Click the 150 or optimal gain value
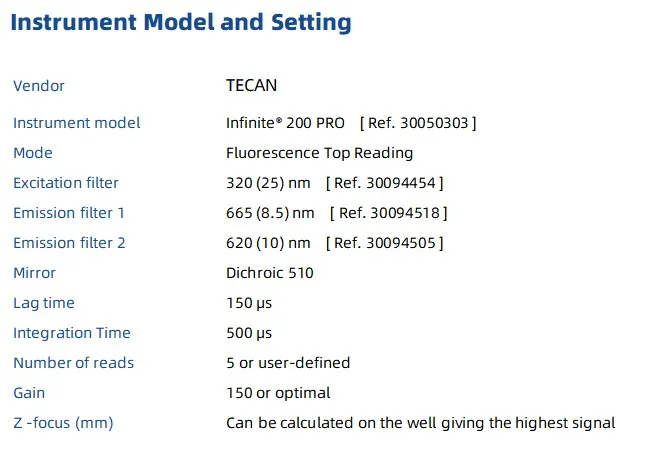 (278, 393)
